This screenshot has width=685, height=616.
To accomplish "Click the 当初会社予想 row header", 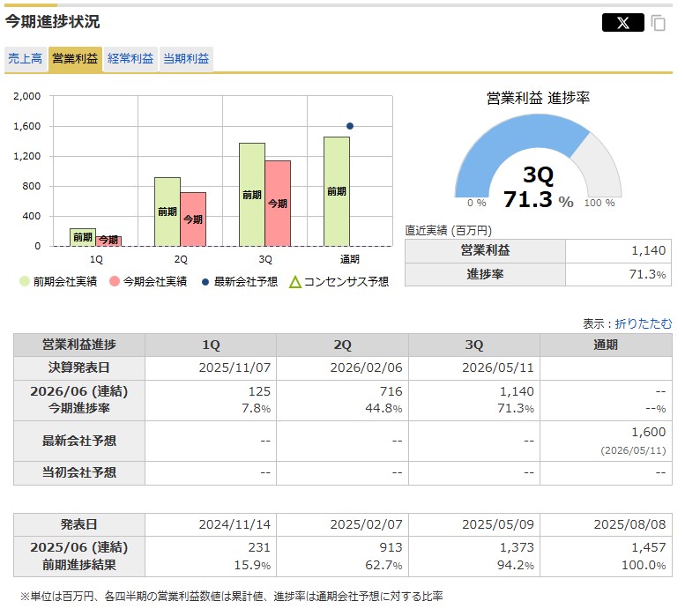I will tap(79, 473).
